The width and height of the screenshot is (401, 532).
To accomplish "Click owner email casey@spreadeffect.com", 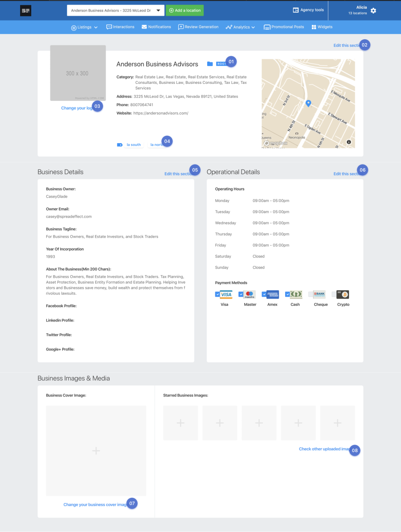I will tap(69, 216).
